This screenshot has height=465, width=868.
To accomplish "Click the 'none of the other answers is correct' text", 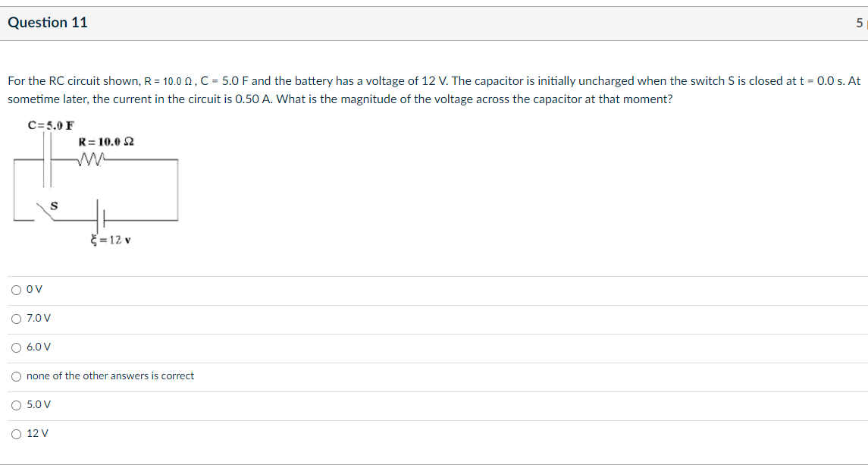I will [110, 375].
